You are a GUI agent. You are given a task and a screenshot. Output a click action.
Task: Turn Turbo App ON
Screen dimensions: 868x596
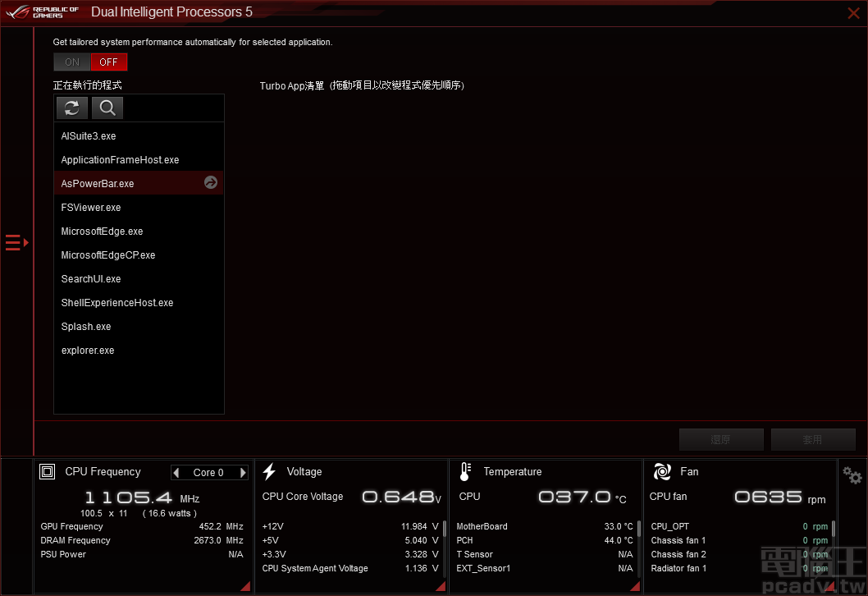[x=72, y=62]
